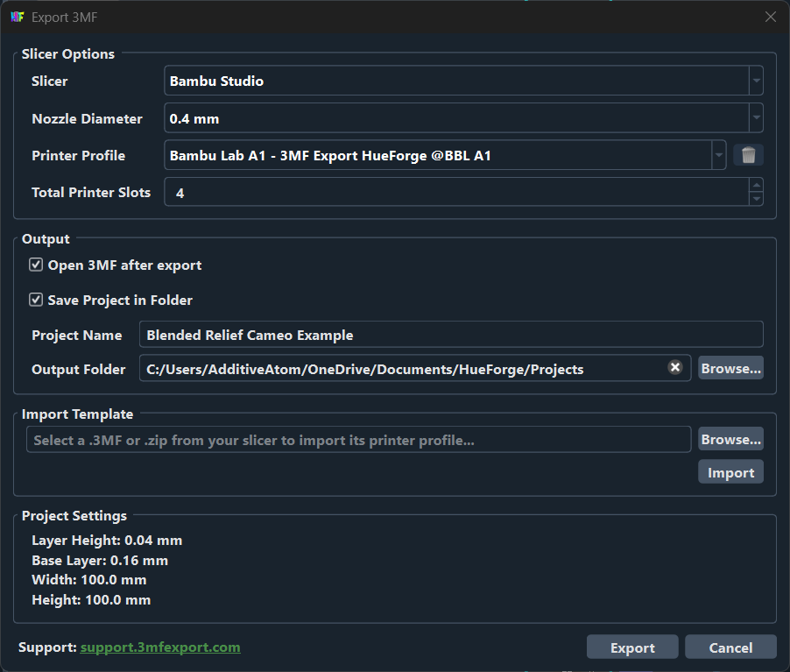
Task: Cancel the export dialog
Action: (730, 647)
